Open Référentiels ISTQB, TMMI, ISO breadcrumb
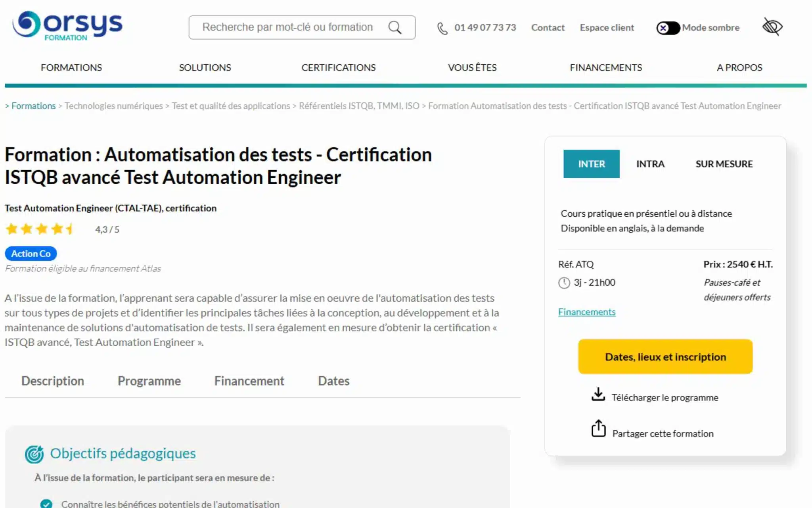The width and height of the screenshot is (812, 508). click(x=359, y=106)
